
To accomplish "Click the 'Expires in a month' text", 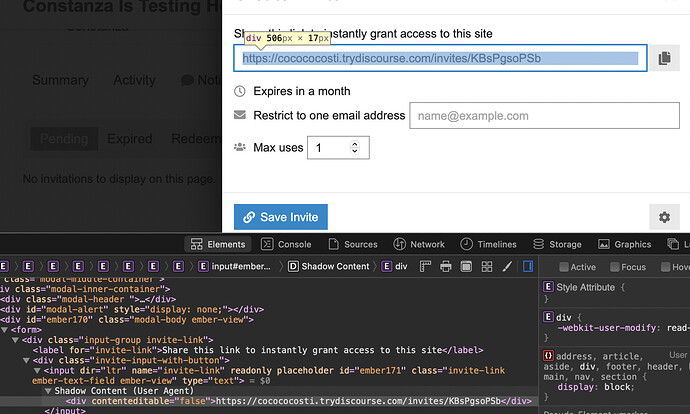I will tap(302, 91).
